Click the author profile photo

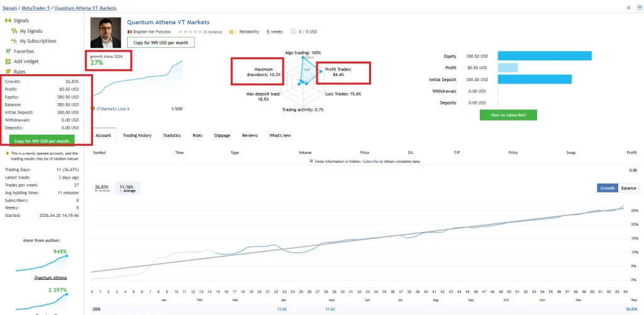[106, 33]
